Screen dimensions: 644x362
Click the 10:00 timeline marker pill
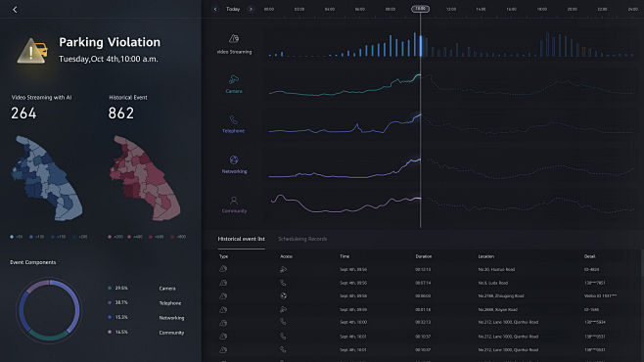(420, 9)
